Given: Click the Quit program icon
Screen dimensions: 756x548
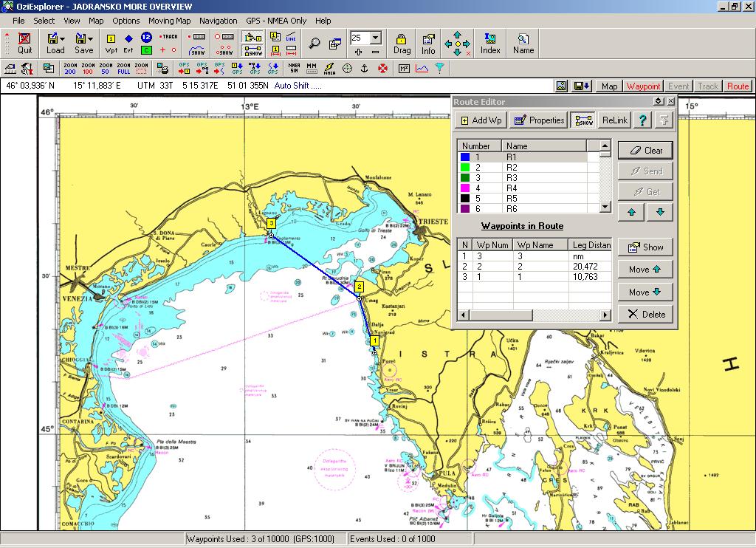Looking at the screenshot, I should tap(24, 44).
